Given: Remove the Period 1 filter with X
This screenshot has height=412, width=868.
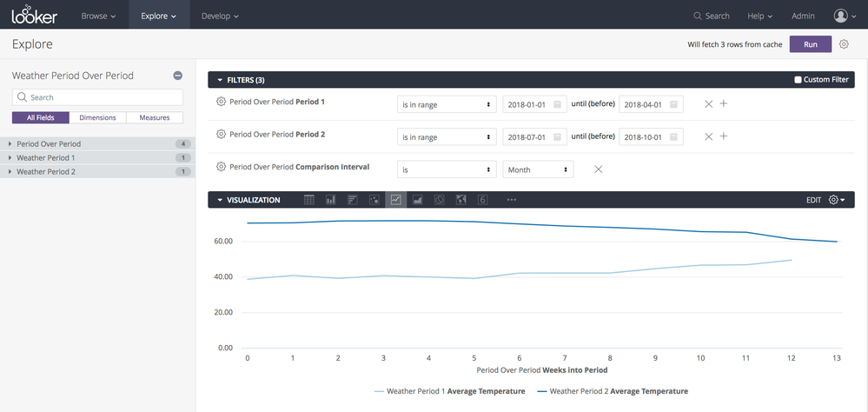Looking at the screenshot, I should coord(709,103).
